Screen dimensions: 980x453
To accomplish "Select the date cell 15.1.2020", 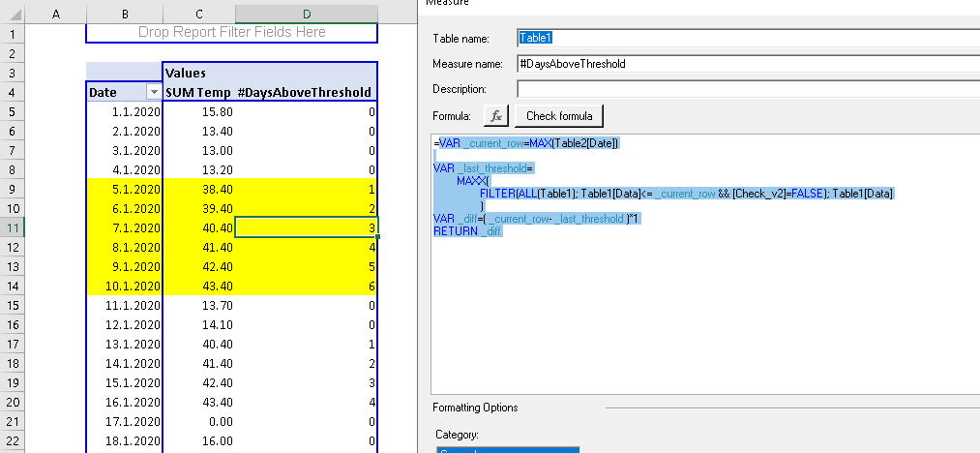I will click(x=125, y=383).
